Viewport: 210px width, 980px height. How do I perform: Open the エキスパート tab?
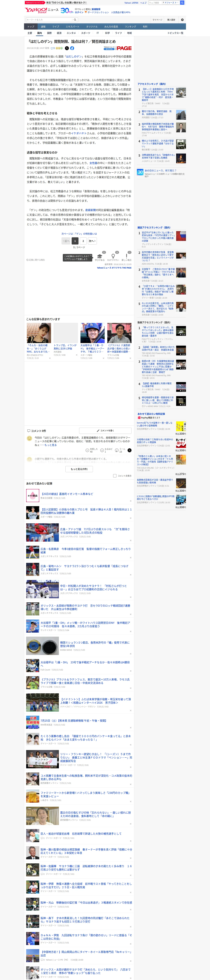[x=72, y=27]
